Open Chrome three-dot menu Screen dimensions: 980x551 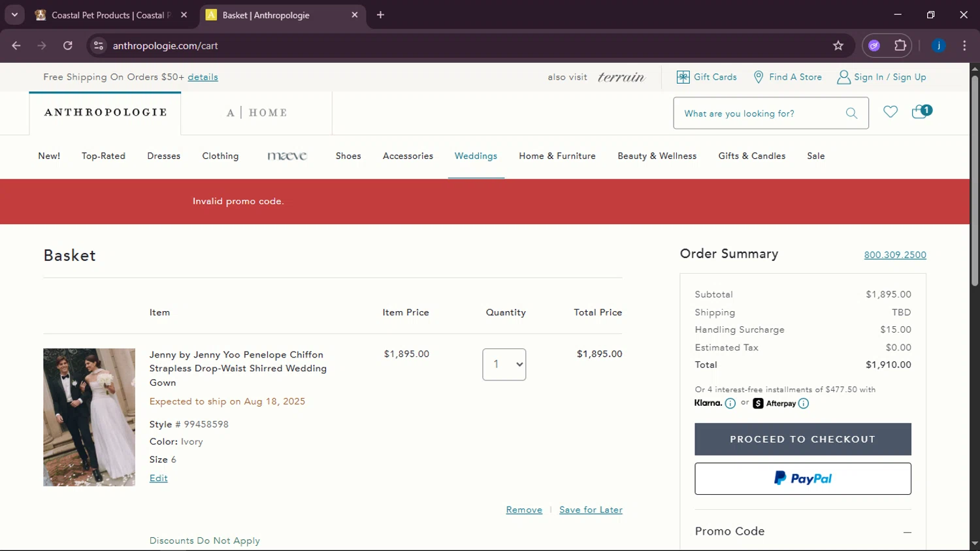(964, 46)
